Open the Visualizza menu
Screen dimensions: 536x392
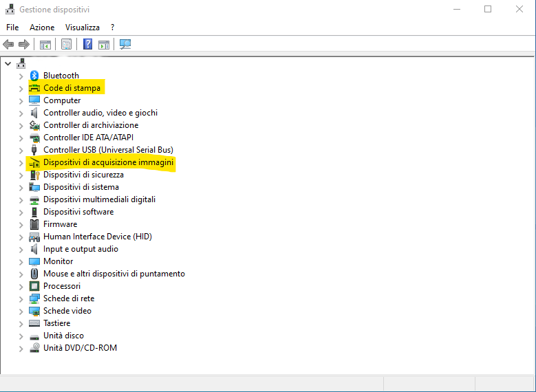point(83,28)
